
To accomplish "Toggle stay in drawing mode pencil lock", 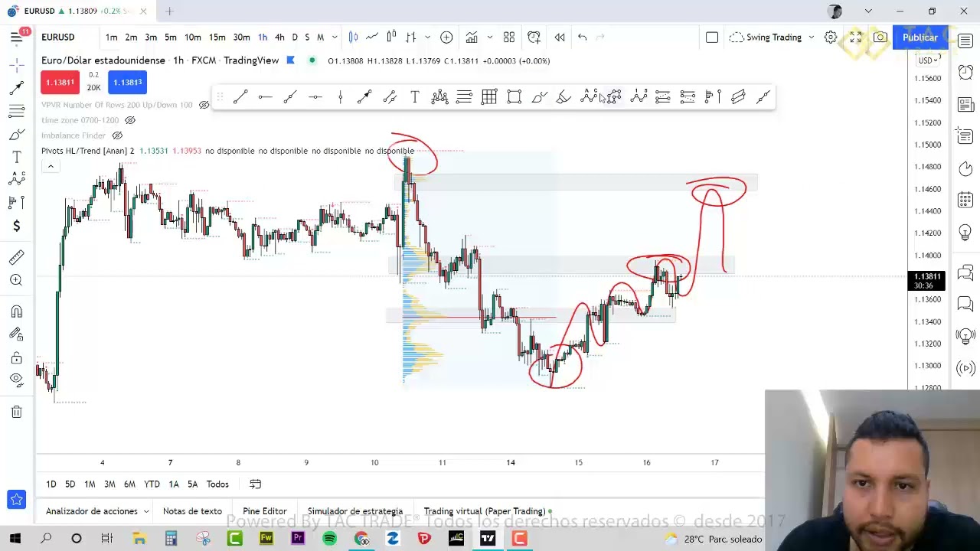I will (x=16, y=334).
